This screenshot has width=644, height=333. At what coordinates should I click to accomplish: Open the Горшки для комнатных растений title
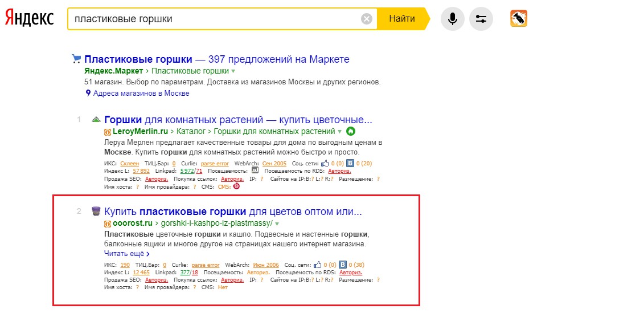tap(238, 120)
